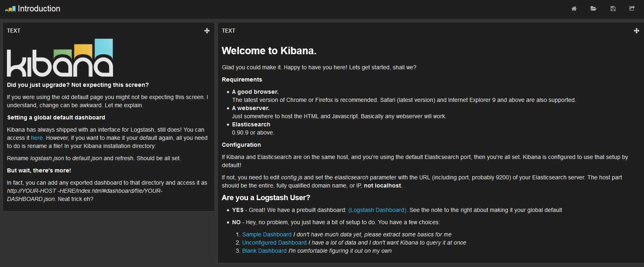The width and height of the screenshot is (644, 267).
Task: Click the 'not localhost' bold text
Action: (383, 185)
